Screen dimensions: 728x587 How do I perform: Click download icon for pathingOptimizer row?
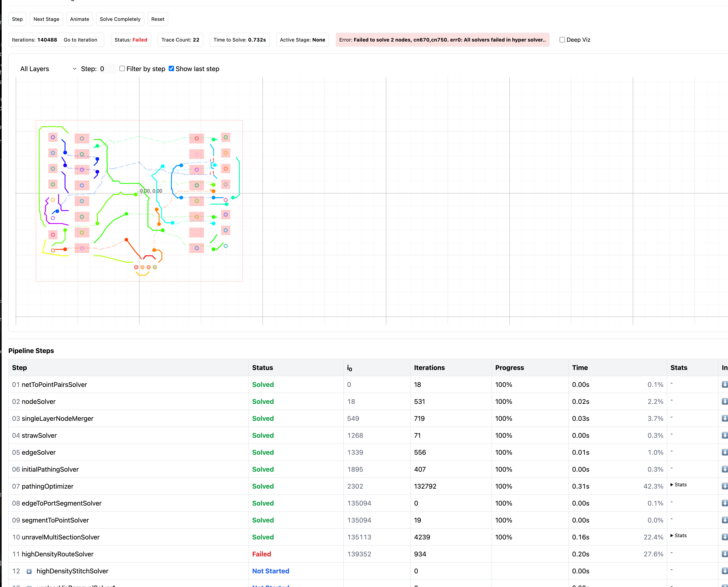(x=724, y=486)
